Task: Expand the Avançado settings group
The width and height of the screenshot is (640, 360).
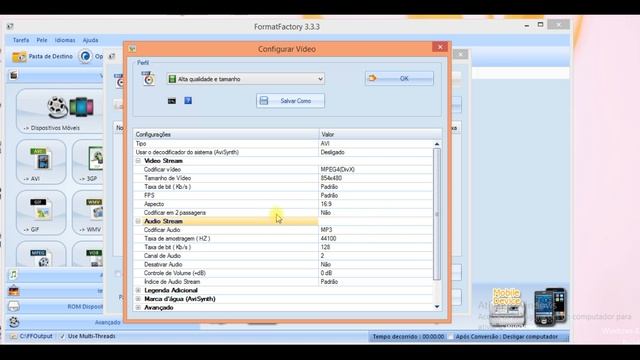Action: [x=138, y=307]
